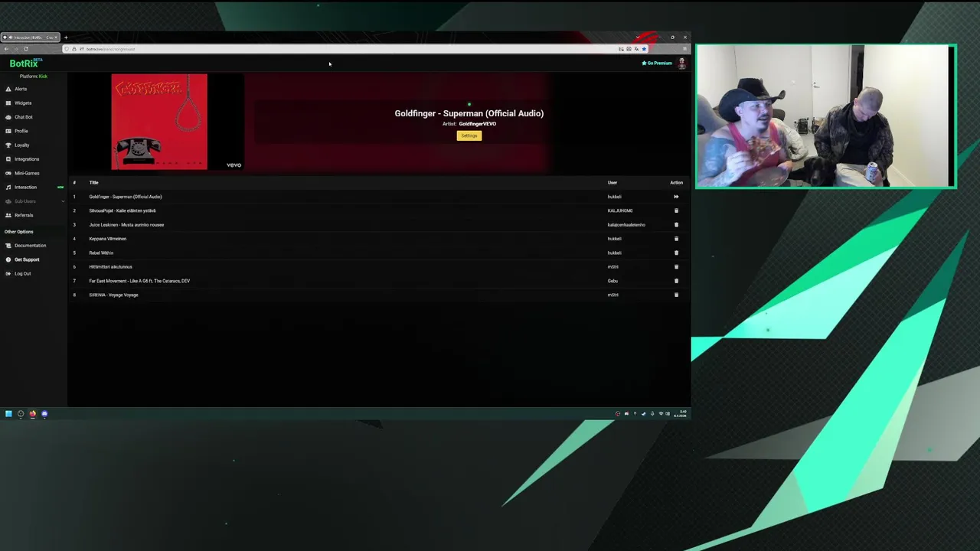Open user profile avatar menu
Image resolution: width=980 pixels, height=551 pixels.
coord(681,64)
